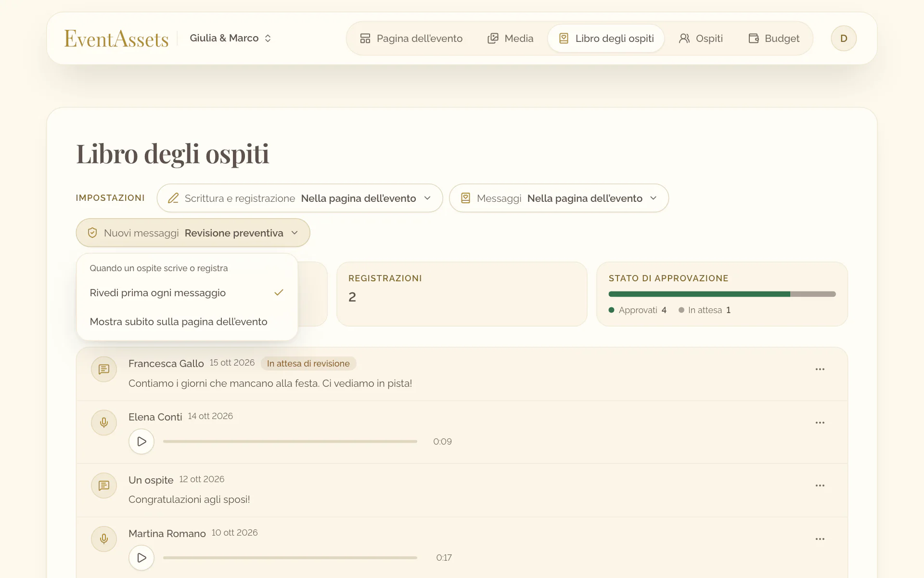Click the Budget wallet icon

754,38
